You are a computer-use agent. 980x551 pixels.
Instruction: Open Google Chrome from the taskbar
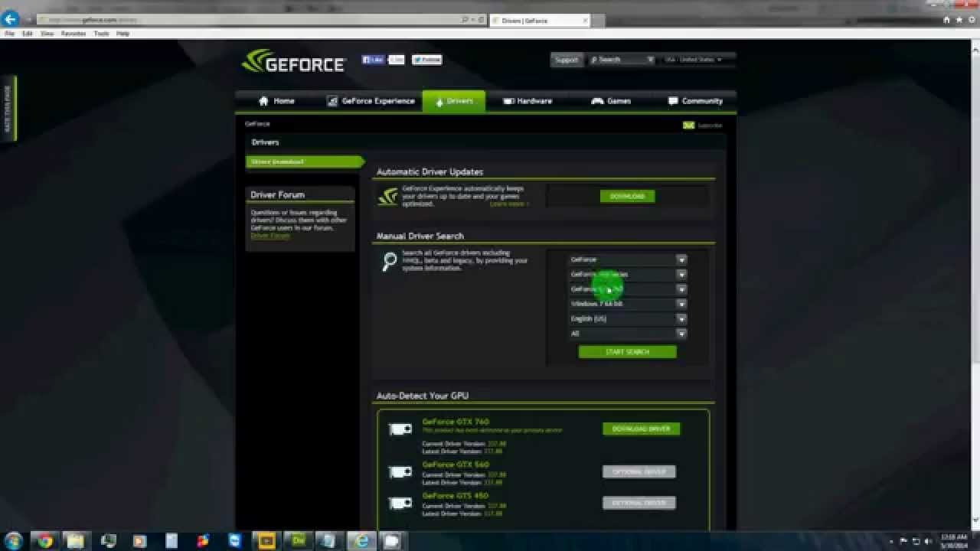pos(44,541)
